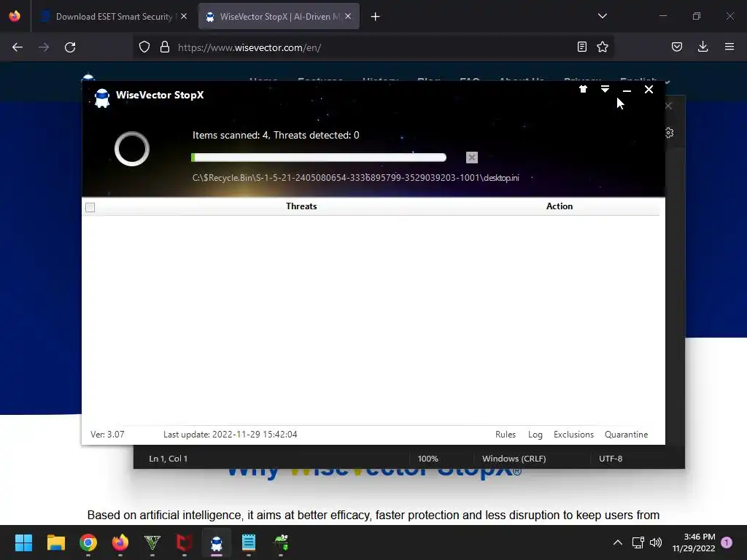The height and width of the screenshot is (560, 747).
Task: Open the Quarantine link
Action: pyautogui.click(x=626, y=435)
